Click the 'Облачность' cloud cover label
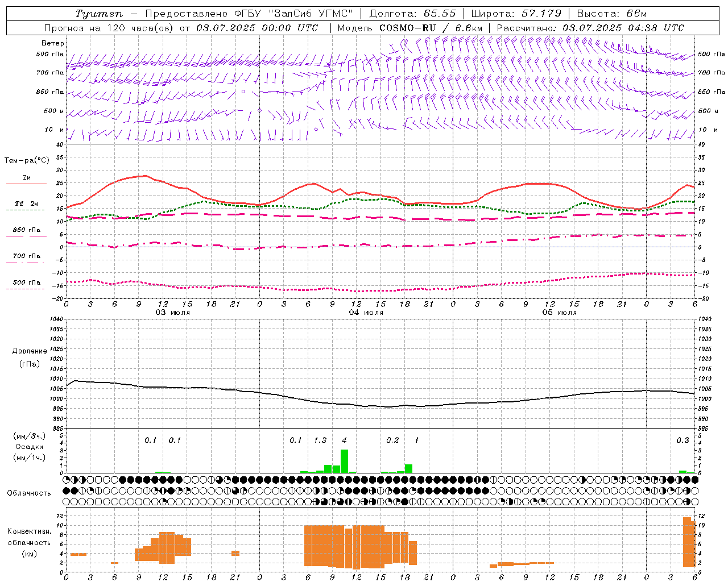This screenshot has width=728, height=582. (29, 493)
